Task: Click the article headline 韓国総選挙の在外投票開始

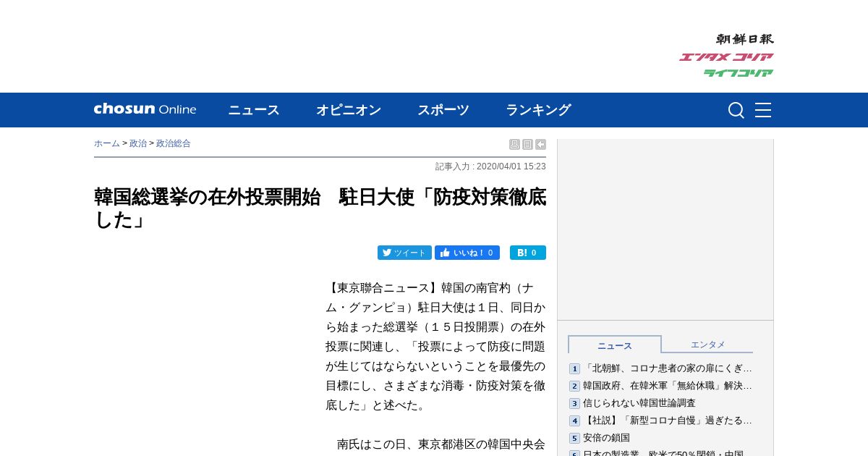Action: click(x=320, y=208)
